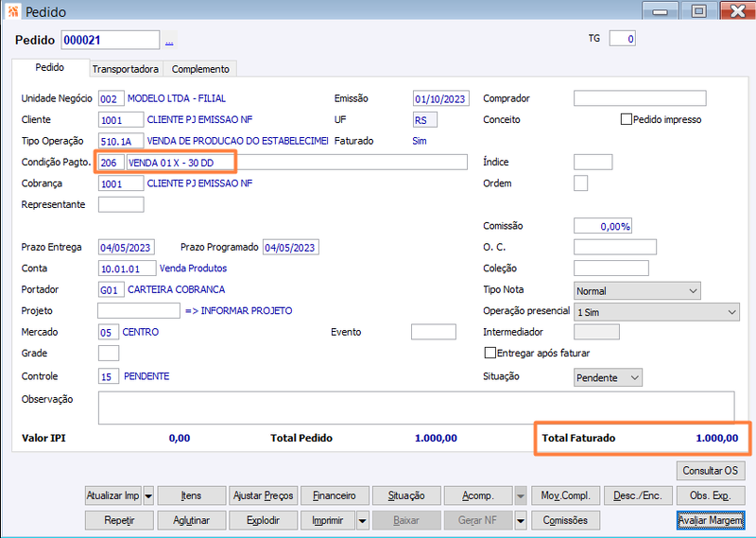Screen dimensions: 756x538
Task: Click the Comprador input field
Action: tap(640, 98)
